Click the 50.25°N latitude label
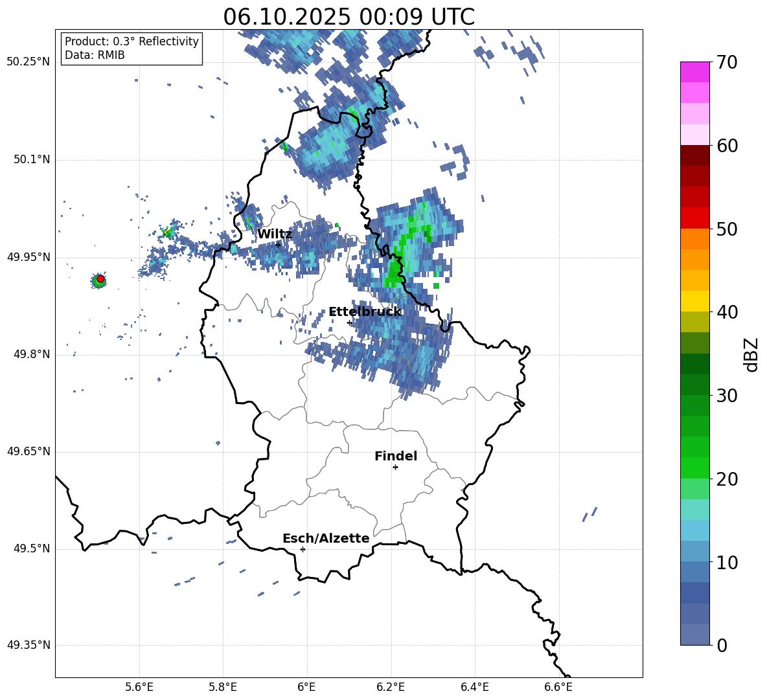 pos(29,62)
